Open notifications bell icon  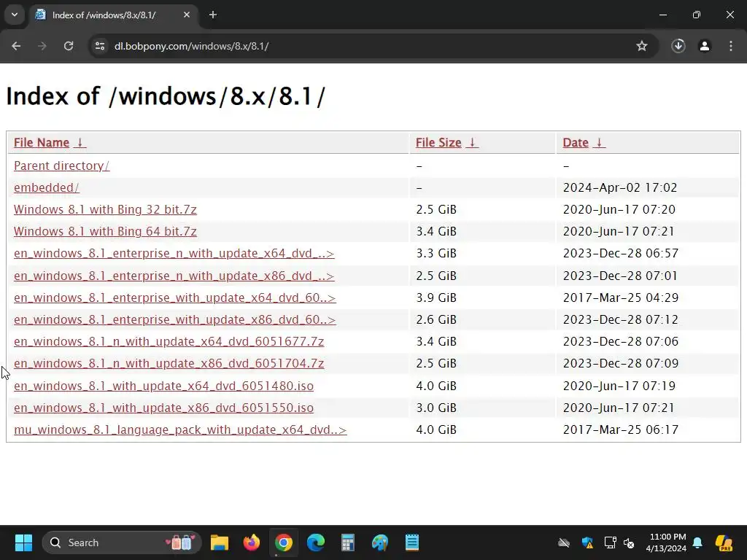coord(697,542)
